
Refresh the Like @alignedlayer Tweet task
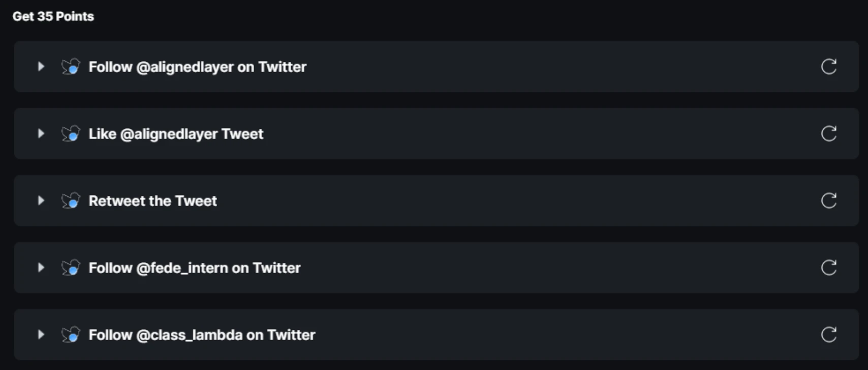pos(828,133)
